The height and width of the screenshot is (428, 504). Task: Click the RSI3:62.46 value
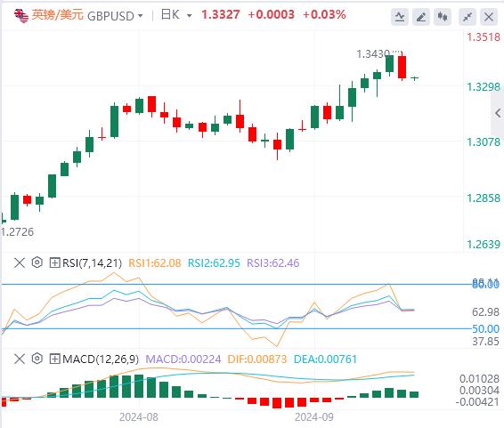(272, 263)
